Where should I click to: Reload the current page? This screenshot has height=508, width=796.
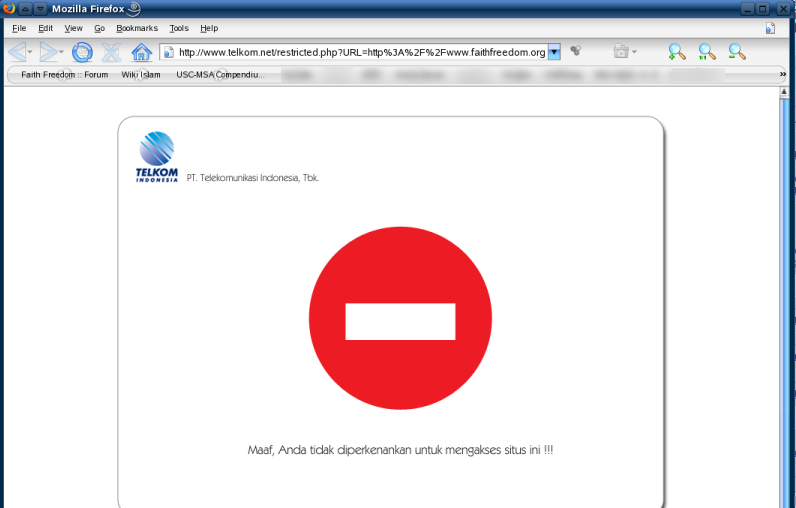click(82, 52)
